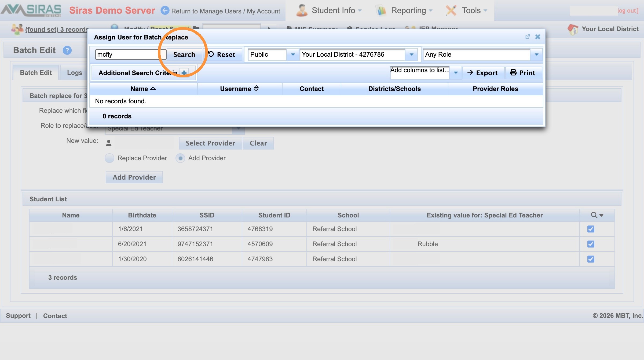The width and height of the screenshot is (644, 360).
Task: Click the Contact footer link
Action: 55,316
